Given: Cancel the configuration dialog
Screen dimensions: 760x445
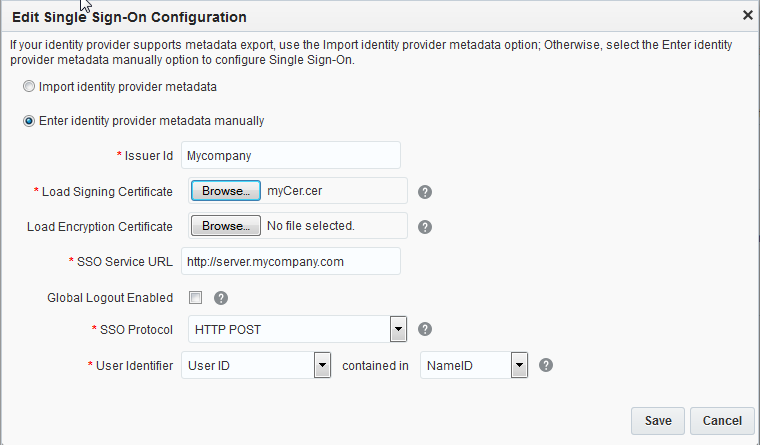Looking at the screenshot, I should pyautogui.click(x=722, y=421).
